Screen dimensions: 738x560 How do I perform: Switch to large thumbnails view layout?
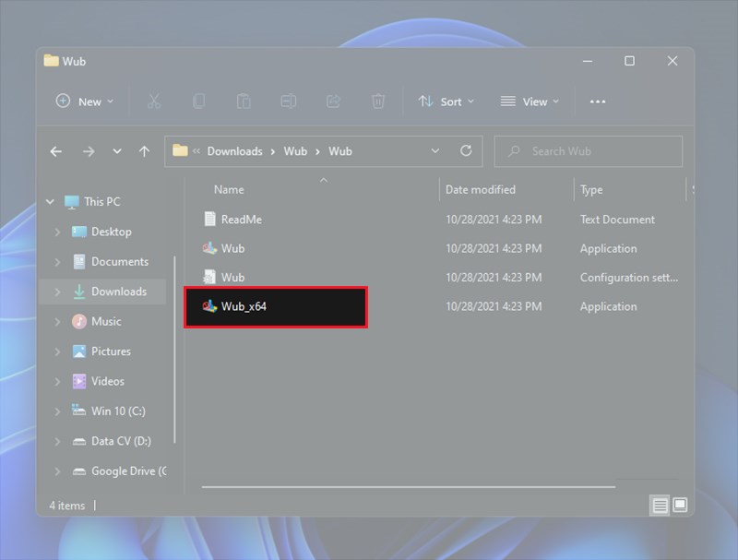click(x=681, y=506)
